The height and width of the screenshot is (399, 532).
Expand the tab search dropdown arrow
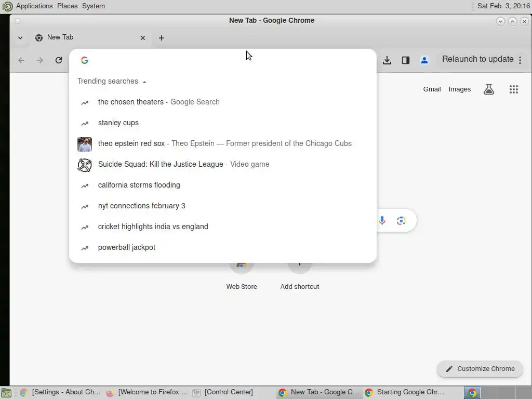tap(20, 37)
